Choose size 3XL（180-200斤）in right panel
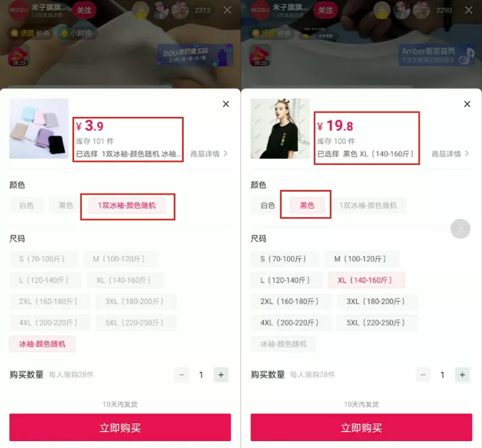The width and height of the screenshot is (482, 448). pos(377,301)
